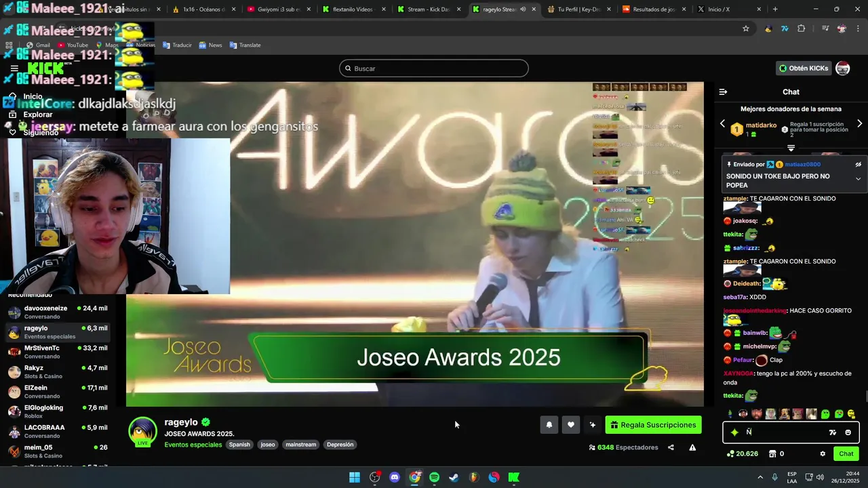Select the Spanish tag

coord(239,445)
